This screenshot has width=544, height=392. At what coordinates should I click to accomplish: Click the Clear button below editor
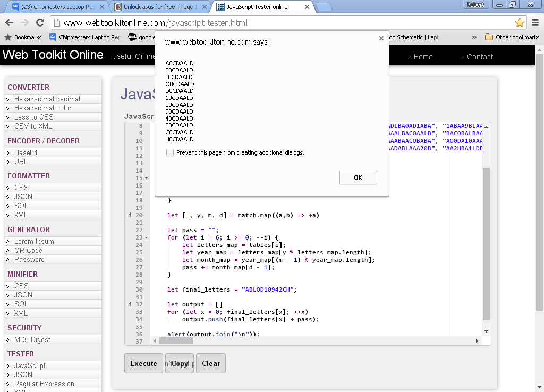pos(211,363)
